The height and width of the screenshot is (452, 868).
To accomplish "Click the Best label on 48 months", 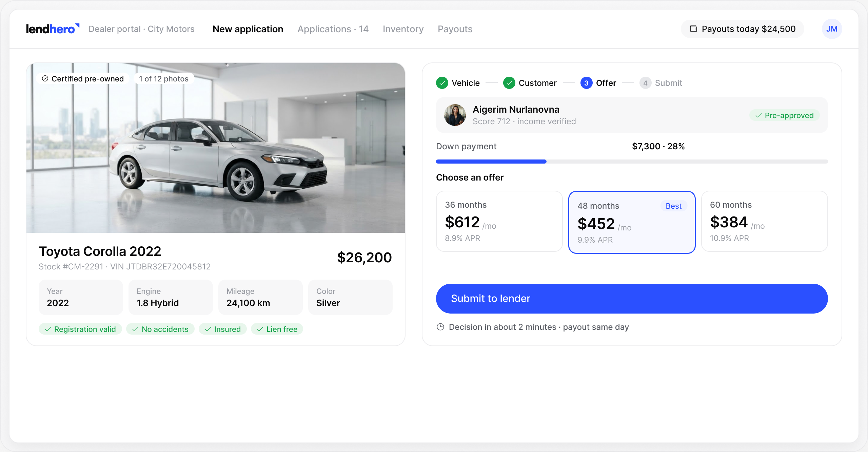I will [674, 206].
